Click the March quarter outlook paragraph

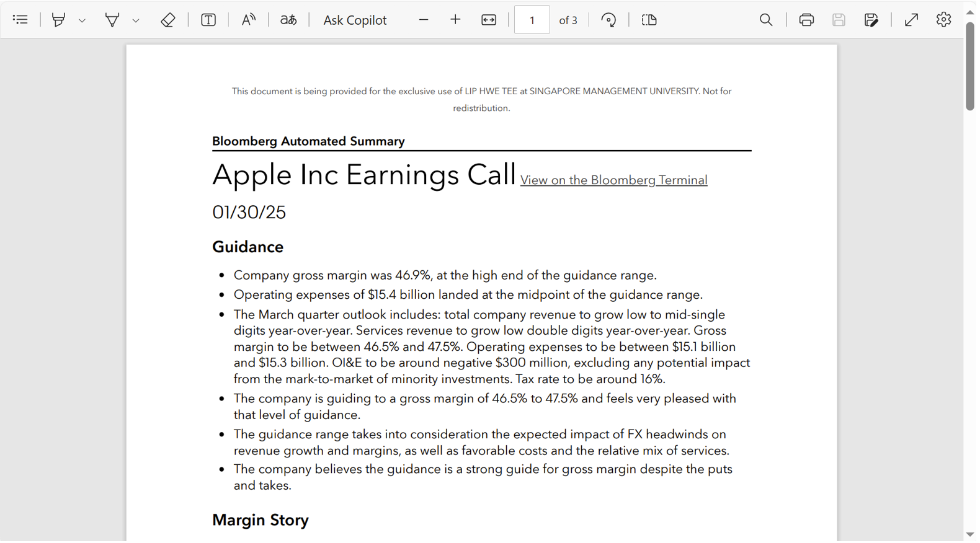coord(492,347)
